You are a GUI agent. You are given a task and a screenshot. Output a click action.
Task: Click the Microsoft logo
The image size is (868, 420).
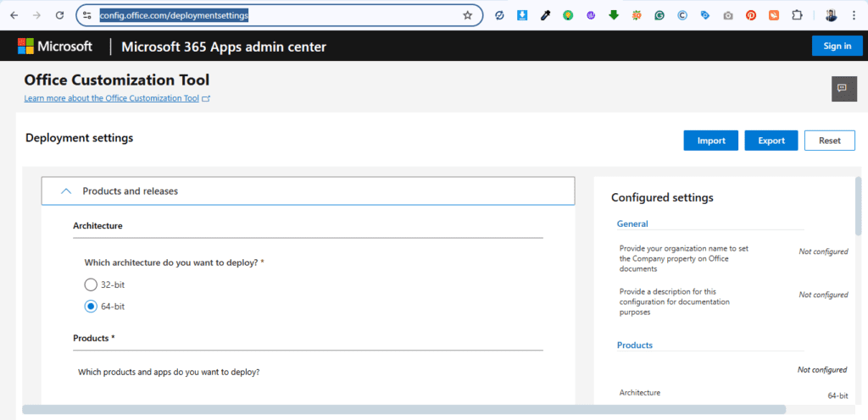pyautogui.click(x=55, y=47)
